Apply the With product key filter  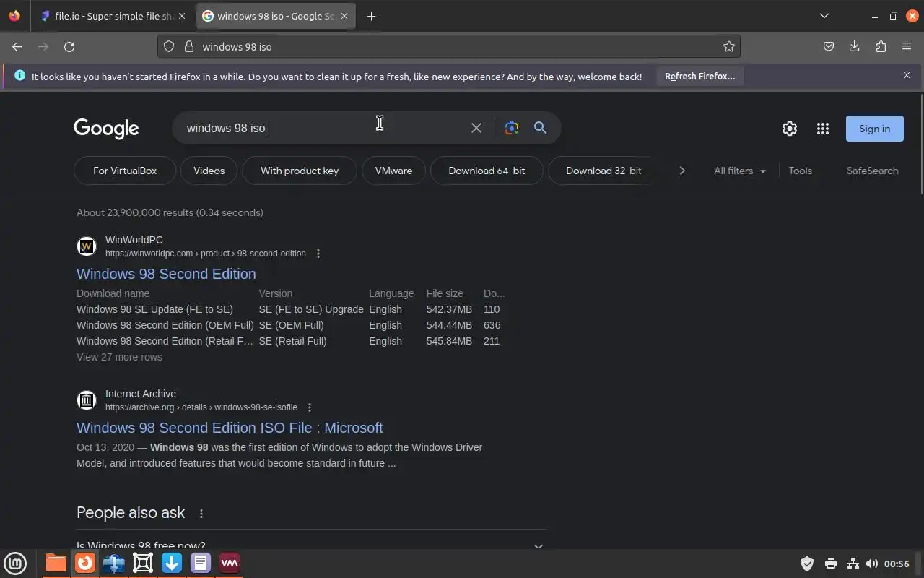300,171
